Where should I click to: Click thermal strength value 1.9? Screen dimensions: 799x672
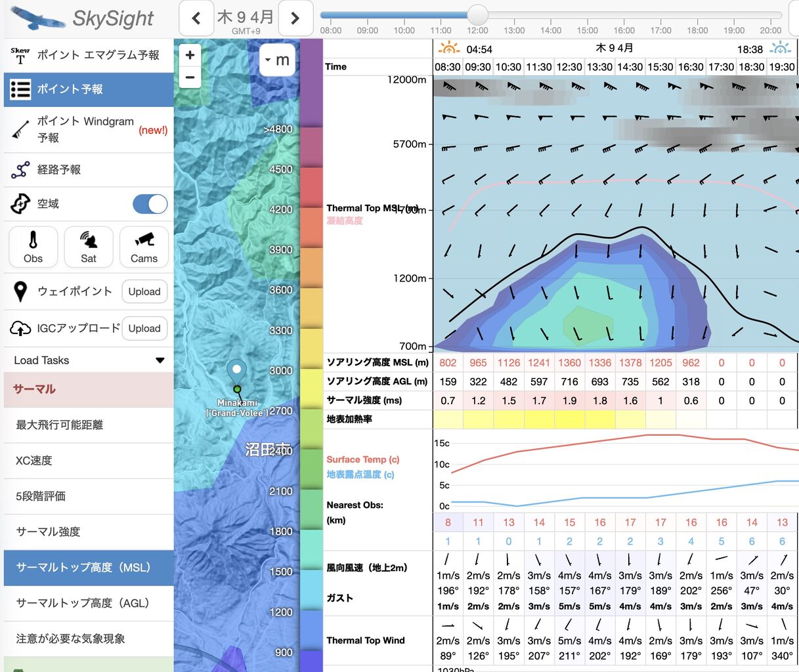tap(569, 400)
